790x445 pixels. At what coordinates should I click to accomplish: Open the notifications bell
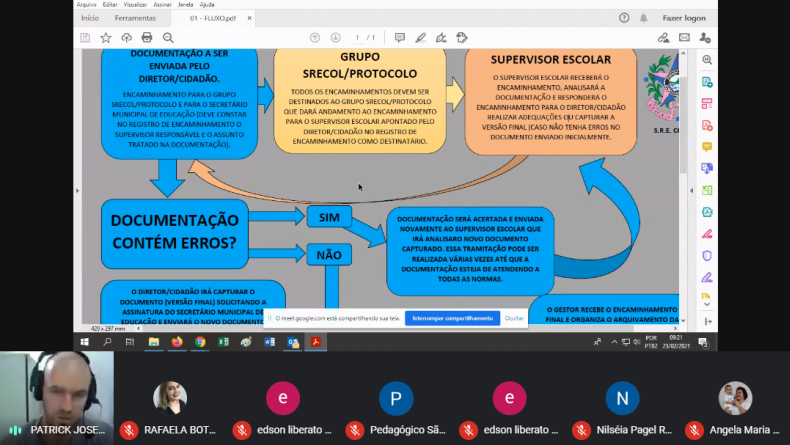click(644, 17)
